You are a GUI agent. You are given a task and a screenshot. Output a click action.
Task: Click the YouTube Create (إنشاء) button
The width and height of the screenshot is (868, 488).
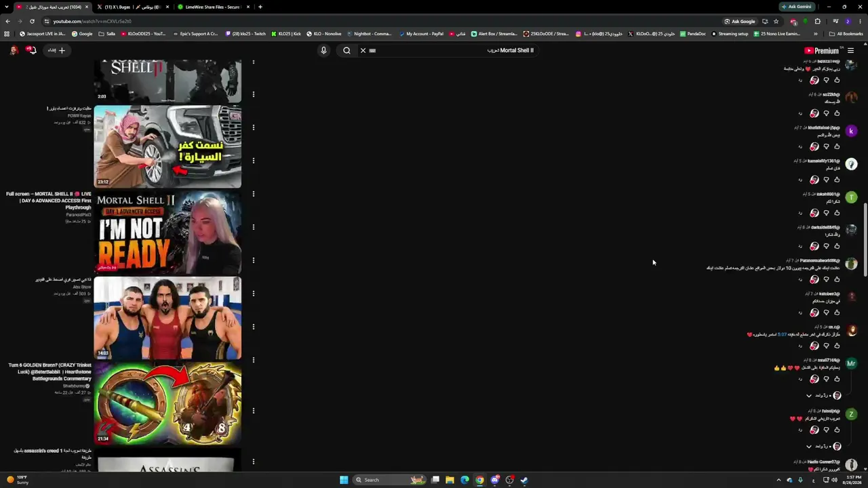[57, 50]
